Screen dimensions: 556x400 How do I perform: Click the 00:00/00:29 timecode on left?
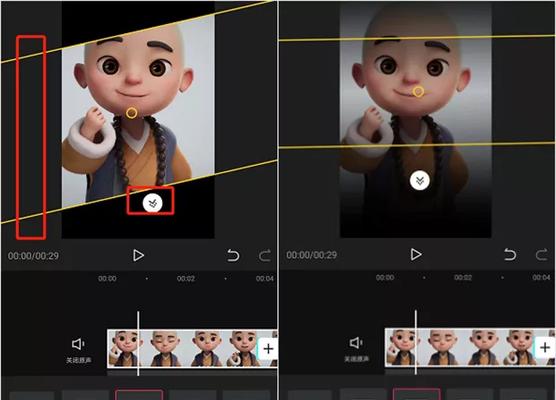coord(33,256)
